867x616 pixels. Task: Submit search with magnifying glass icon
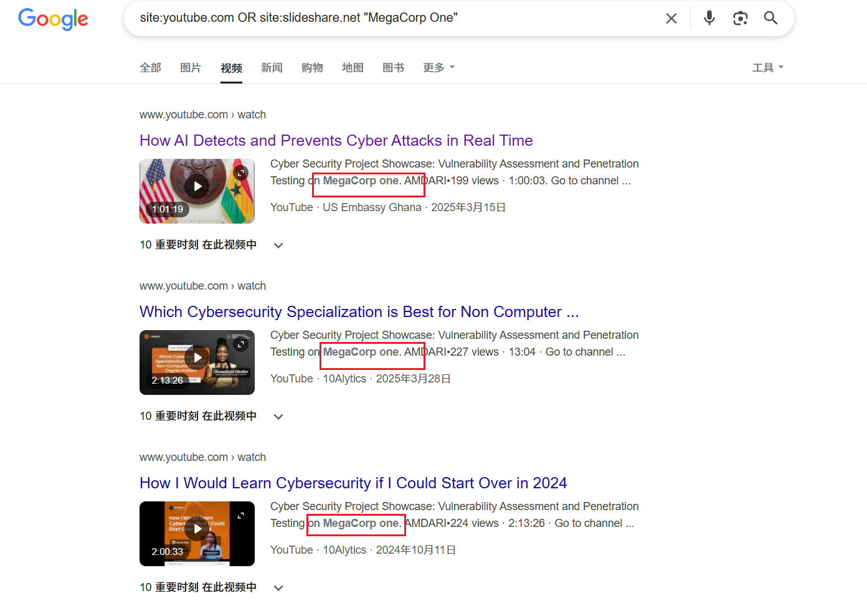pyautogui.click(x=770, y=18)
